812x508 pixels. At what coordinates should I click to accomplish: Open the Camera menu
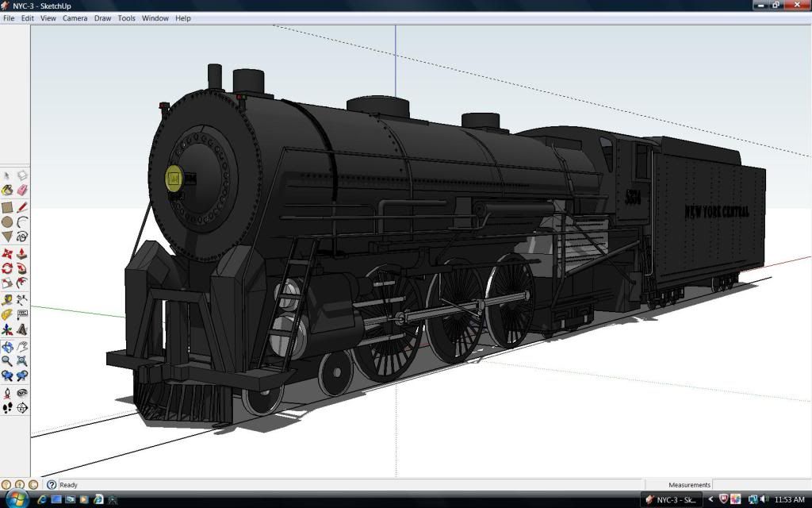click(x=75, y=18)
